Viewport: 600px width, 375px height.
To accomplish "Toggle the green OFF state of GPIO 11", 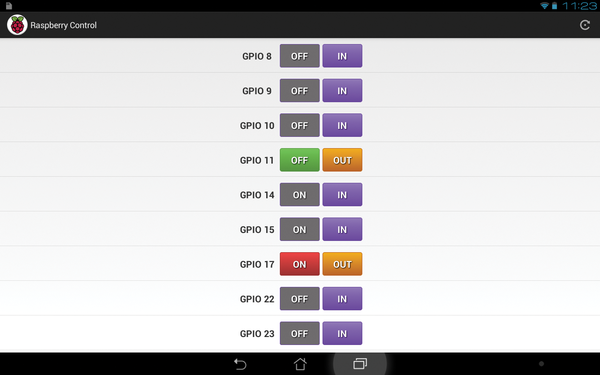I will [x=300, y=160].
